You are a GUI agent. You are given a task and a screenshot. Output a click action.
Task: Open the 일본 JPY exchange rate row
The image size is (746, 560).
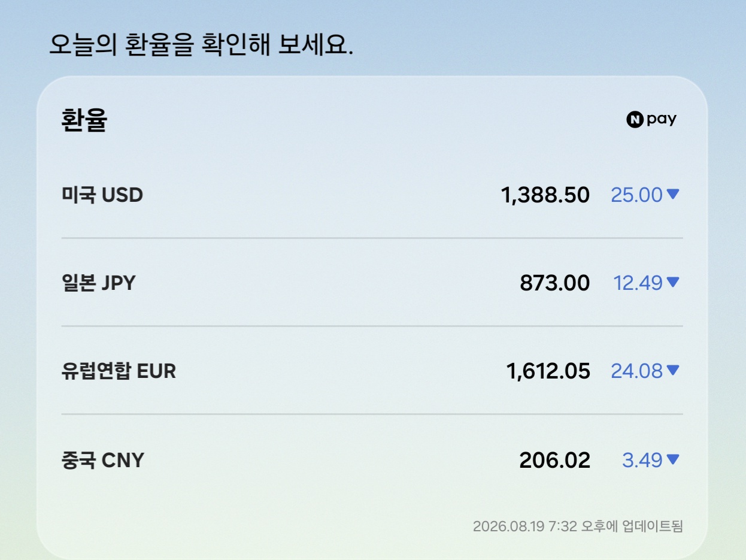[x=372, y=283]
